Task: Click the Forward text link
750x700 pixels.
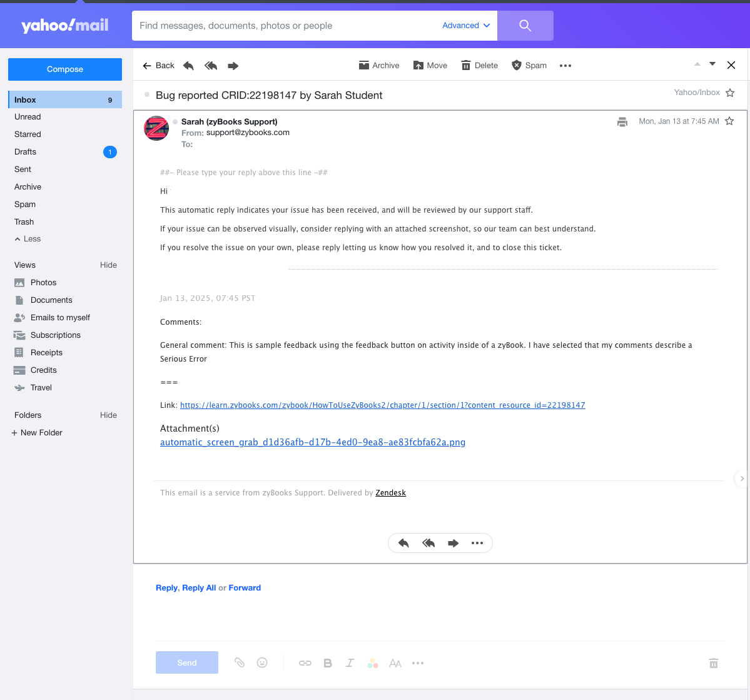Action: pos(245,587)
